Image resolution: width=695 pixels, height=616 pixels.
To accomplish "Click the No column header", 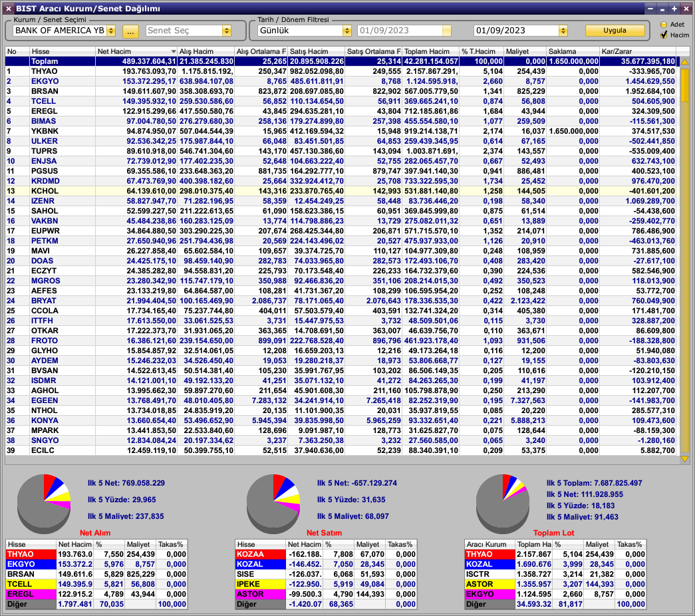I will pyautogui.click(x=17, y=51).
